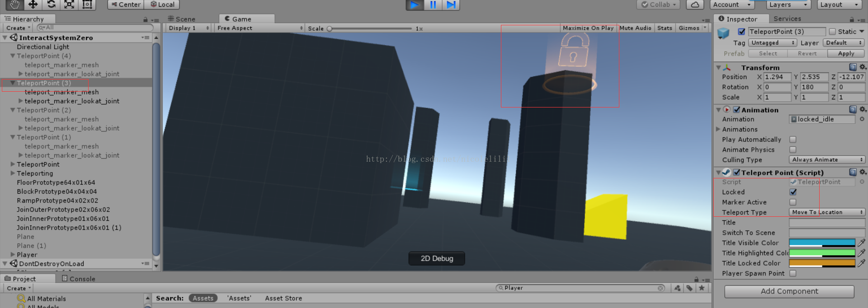
Task: Toggle the Animation component enabled checkbox
Action: coord(736,110)
